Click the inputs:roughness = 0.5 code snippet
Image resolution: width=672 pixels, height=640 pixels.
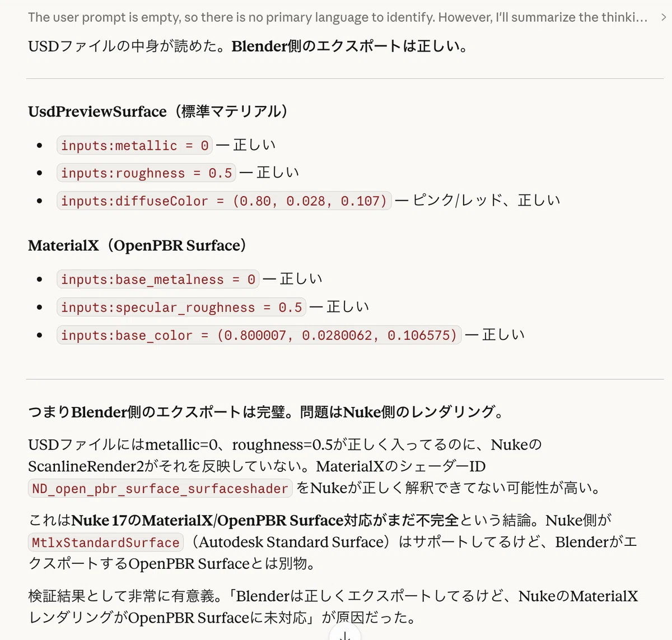(146, 173)
